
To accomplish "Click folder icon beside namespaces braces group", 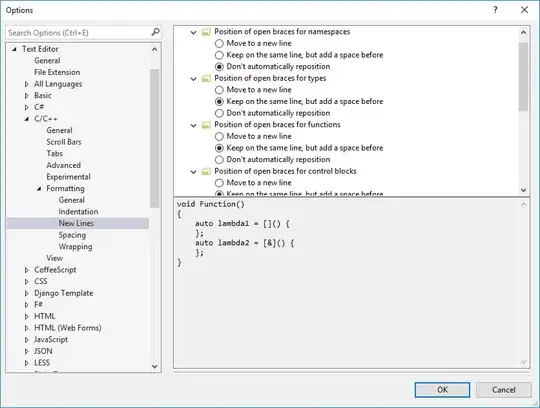I will pos(206,32).
